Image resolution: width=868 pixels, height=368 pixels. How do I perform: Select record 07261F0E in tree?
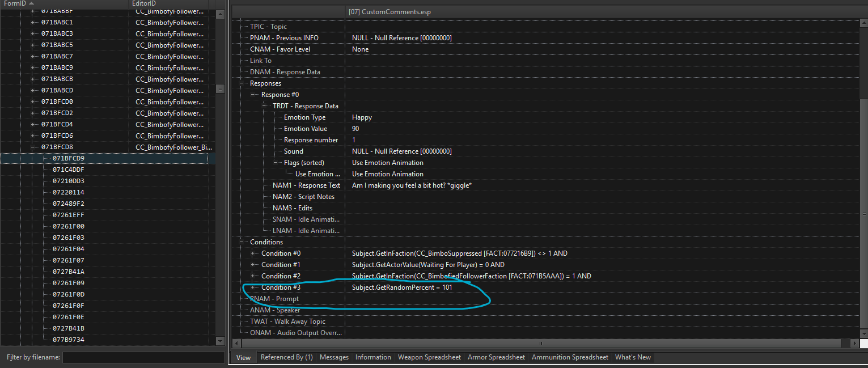coord(69,317)
